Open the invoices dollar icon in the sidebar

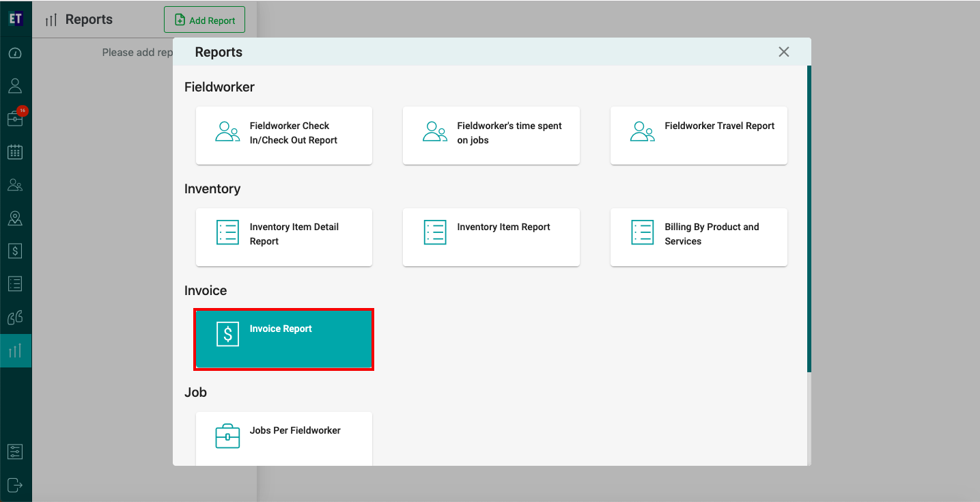[15, 251]
